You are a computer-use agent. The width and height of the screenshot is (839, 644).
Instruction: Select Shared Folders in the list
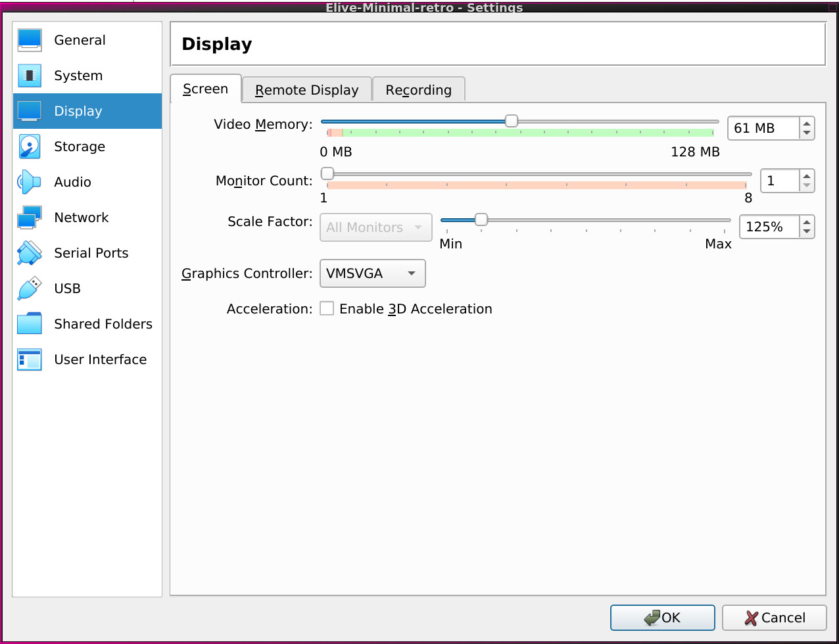87,324
